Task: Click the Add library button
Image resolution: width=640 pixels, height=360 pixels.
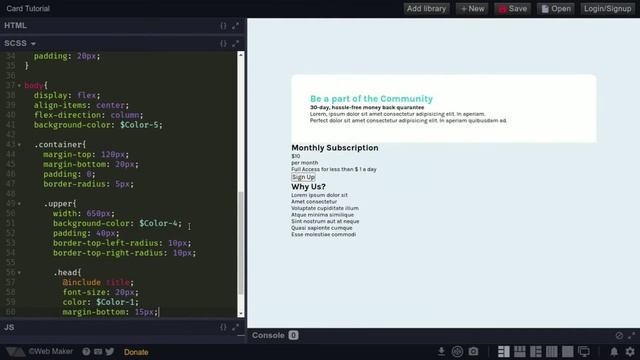Action: 426,9
